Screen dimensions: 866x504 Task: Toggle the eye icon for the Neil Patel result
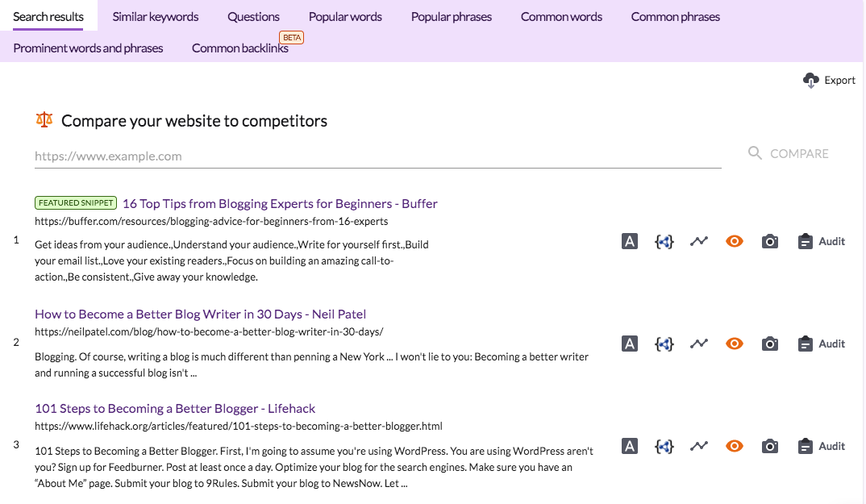(735, 343)
